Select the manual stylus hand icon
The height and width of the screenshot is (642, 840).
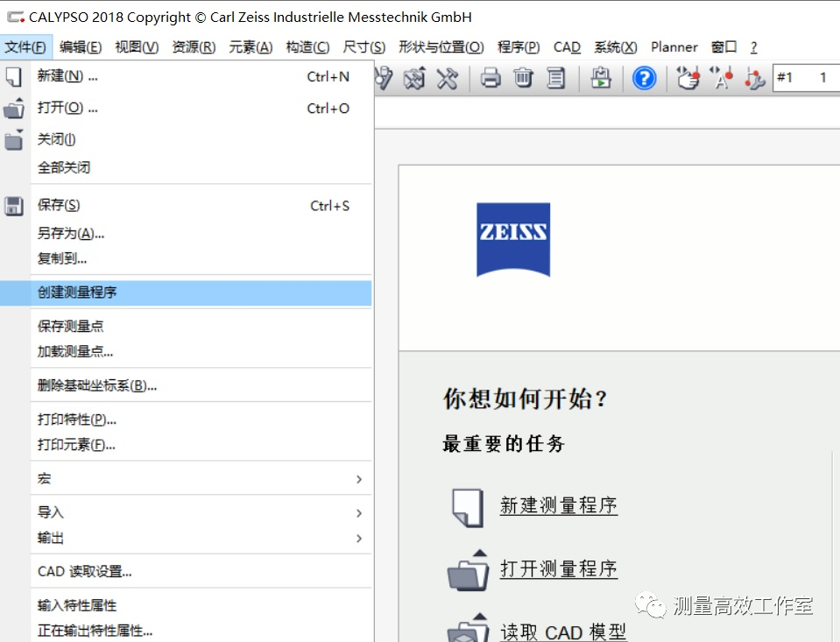pyautogui.click(x=688, y=78)
